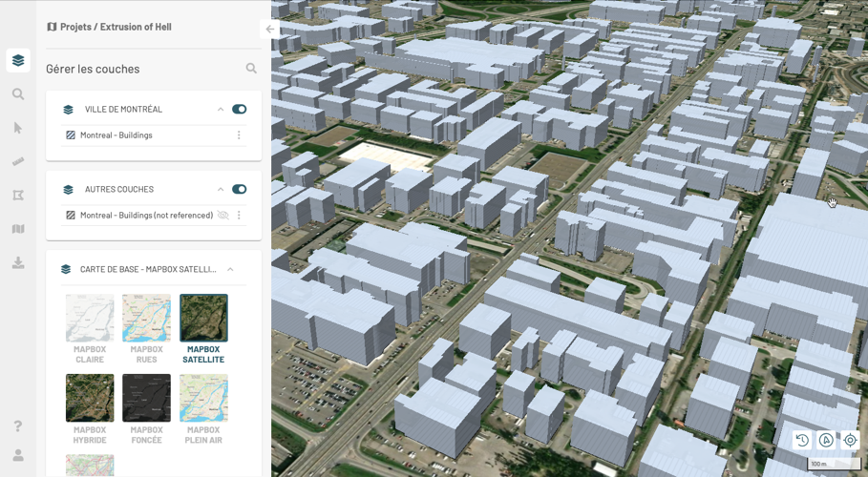Activate the ruler measurement tool

[x=18, y=162]
